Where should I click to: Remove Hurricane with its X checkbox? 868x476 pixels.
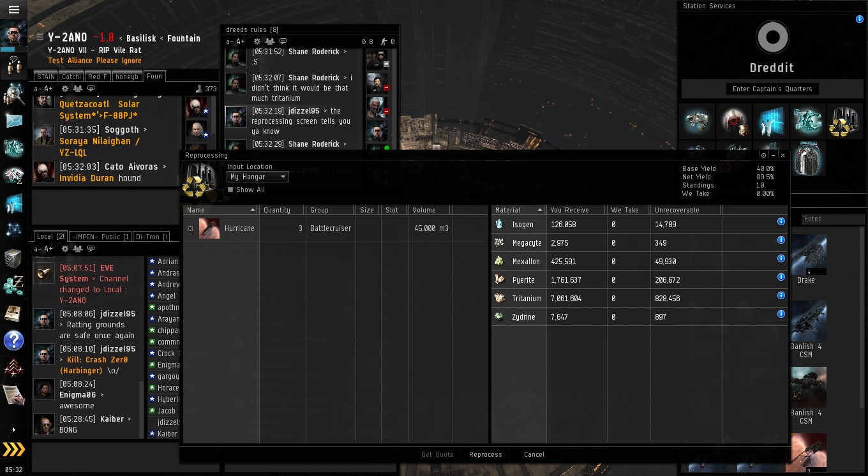[x=190, y=228]
